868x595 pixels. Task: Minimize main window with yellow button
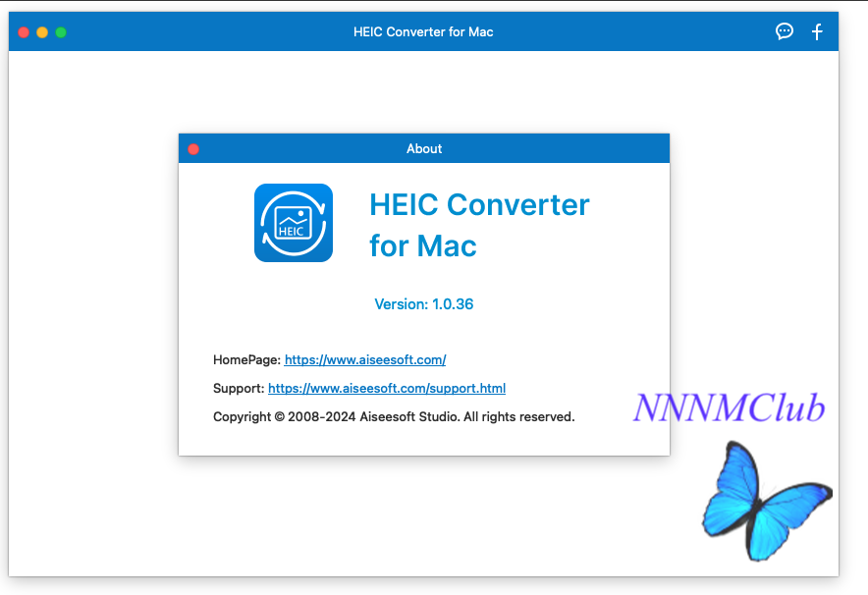42,32
